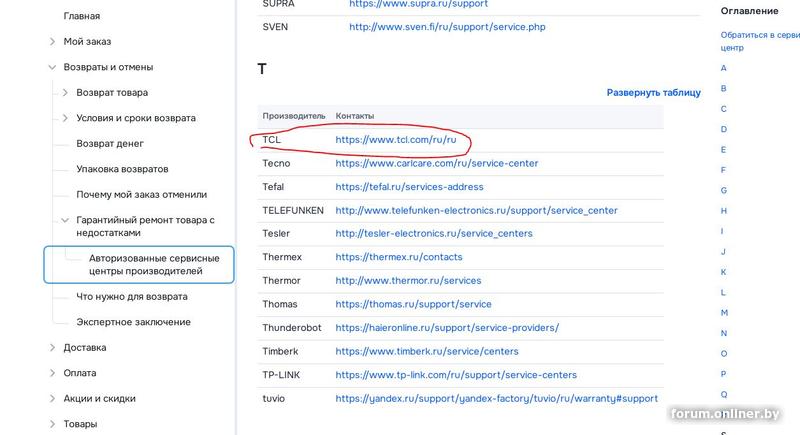Viewport: 800px width, 435px height.
Task: Open the Thunderobot haieronline support link
Action: (446, 328)
